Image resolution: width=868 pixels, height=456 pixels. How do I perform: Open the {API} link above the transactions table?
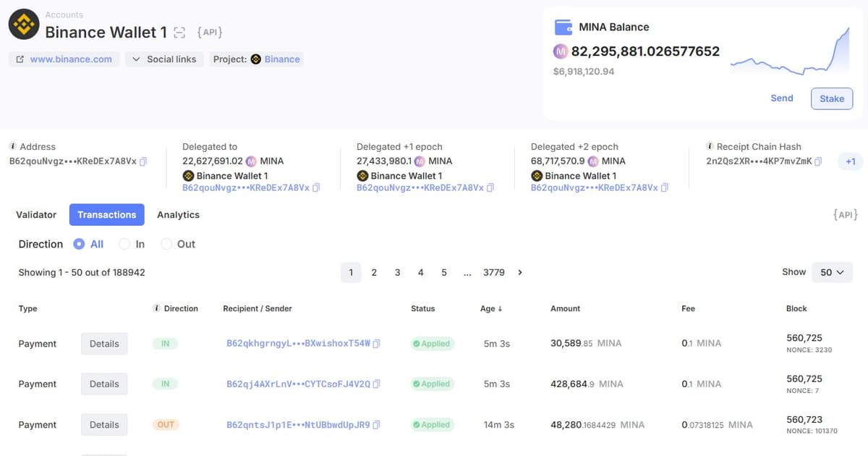tap(846, 215)
